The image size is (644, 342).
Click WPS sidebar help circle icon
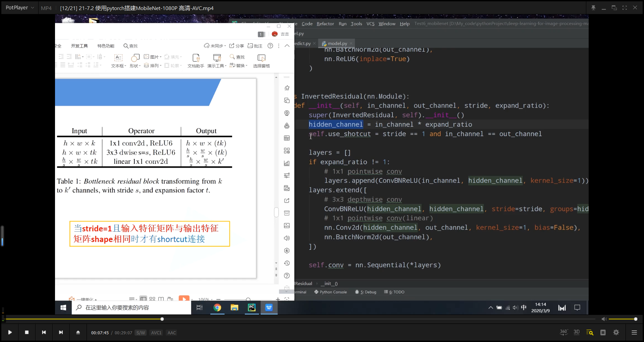pos(287,276)
